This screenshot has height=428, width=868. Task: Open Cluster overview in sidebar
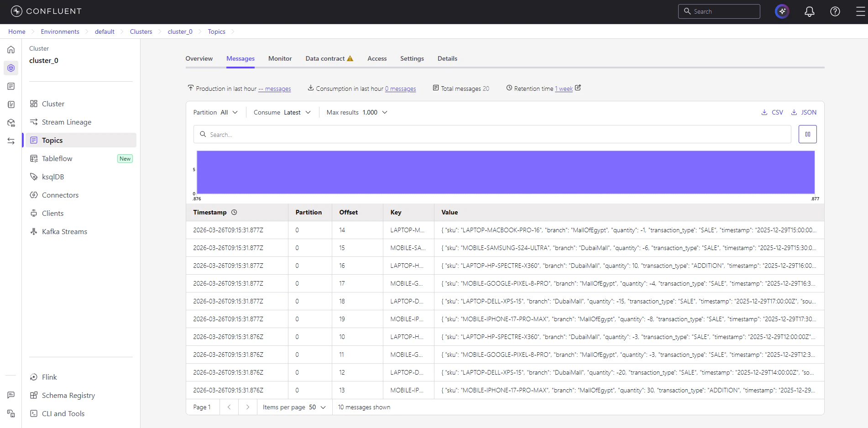[x=81, y=104]
